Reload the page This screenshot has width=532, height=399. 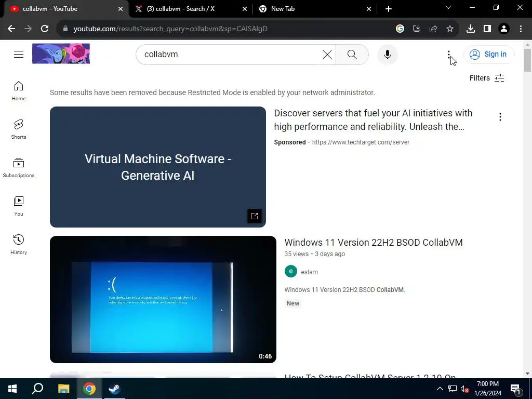coord(45,29)
